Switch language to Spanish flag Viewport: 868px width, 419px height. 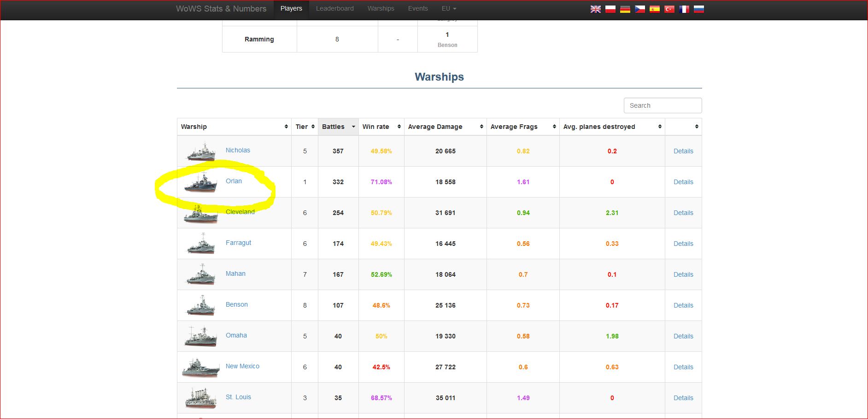click(x=655, y=9)
